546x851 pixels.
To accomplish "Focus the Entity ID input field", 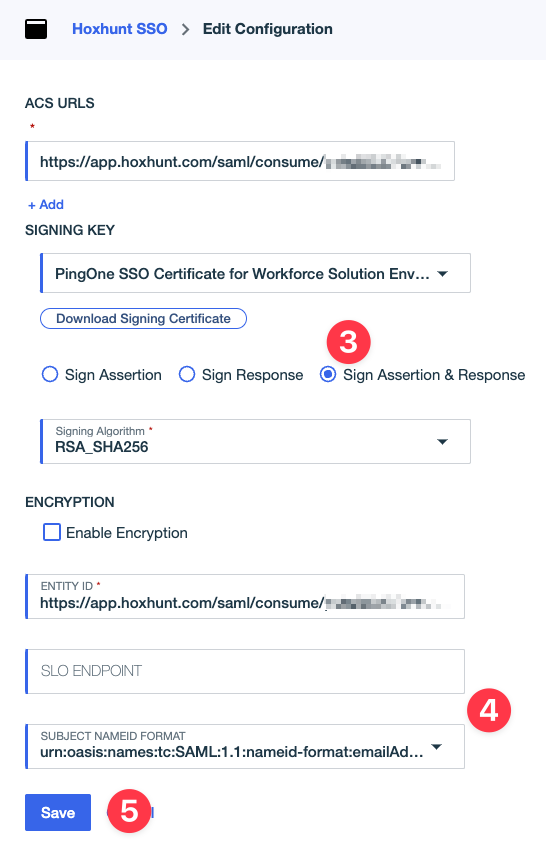I will [245, 596].
